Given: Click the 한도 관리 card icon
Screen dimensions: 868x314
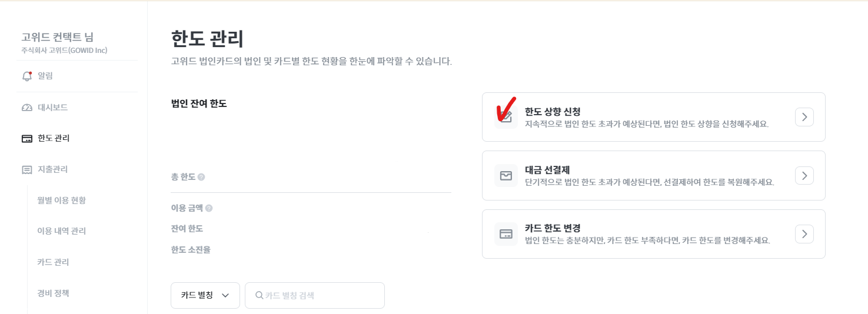Looking at the screenshot, I should 26,139.
